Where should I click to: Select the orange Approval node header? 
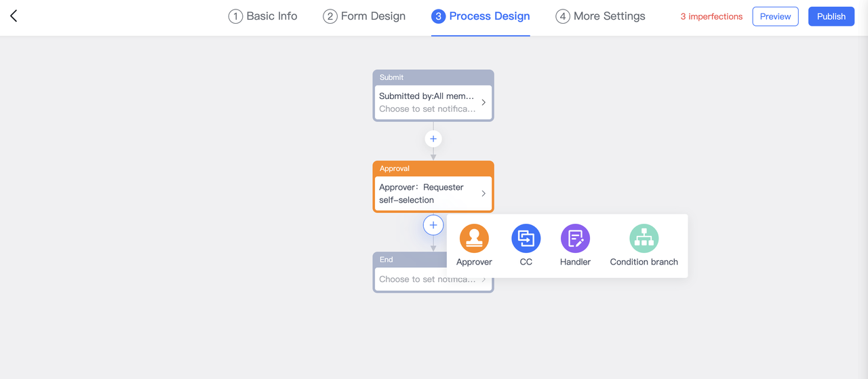pyautogui.click(x=433, y=168)
